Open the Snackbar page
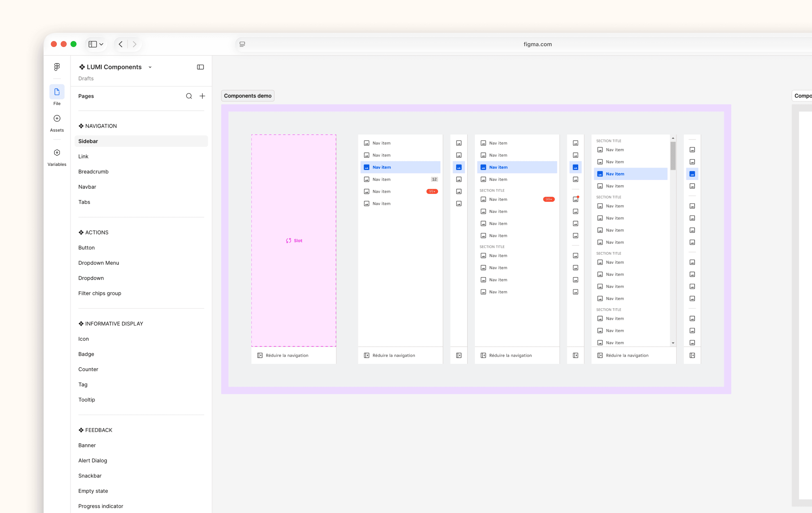812x513 pixels. 90,476
